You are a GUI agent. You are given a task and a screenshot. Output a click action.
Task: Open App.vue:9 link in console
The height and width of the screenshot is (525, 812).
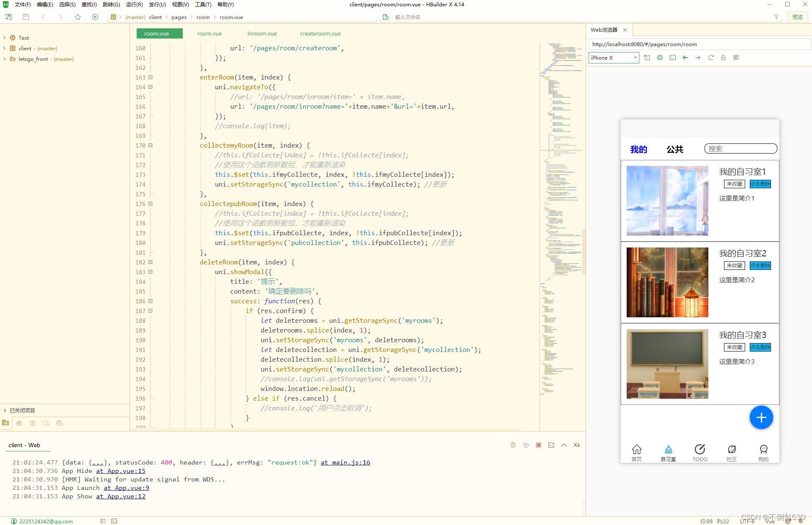click(x=127, y=488)
